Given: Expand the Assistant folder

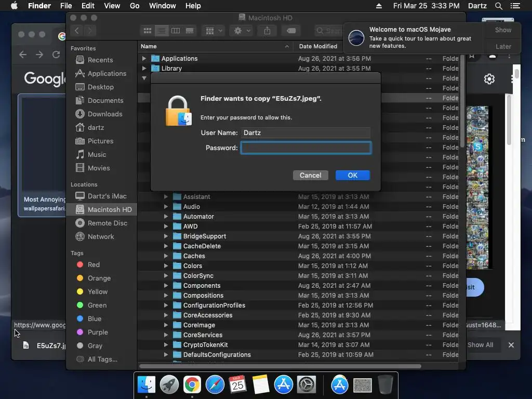Looking at the screenshot, I should pyautogui.click(x=166, y=197).
